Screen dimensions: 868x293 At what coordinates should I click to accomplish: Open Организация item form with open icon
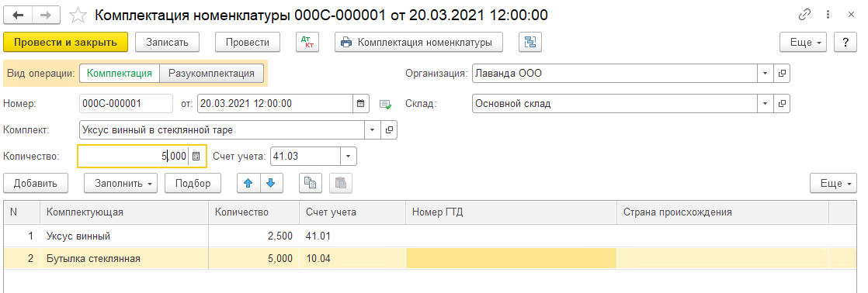(782, 73)
